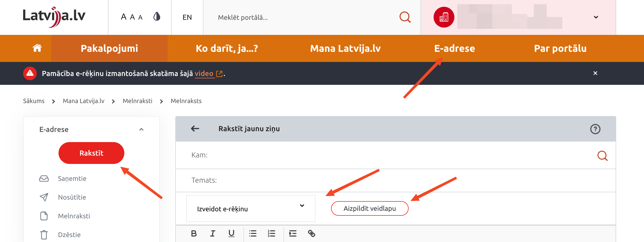Select the largest font size A
644x242 pixels.
pyautogui.click(x=124, y=17)
